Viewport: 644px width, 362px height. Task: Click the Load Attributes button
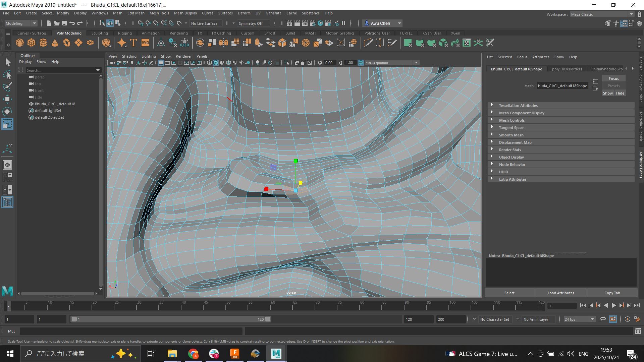(560, 293)
